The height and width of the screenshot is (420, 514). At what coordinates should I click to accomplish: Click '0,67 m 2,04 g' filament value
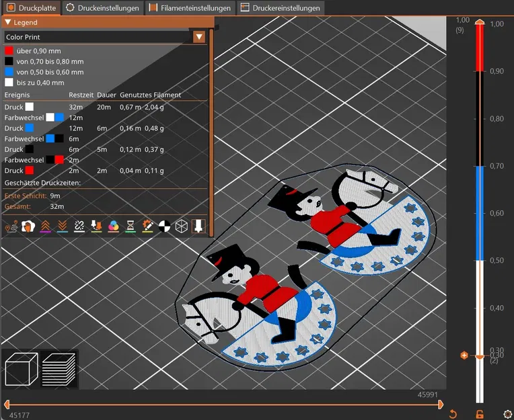pyautogui.click(x=141, y=107)
